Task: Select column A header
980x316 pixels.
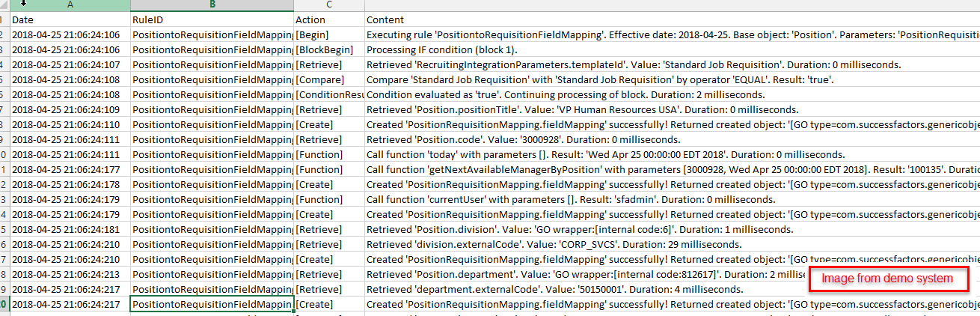Action: pos(70,5)
